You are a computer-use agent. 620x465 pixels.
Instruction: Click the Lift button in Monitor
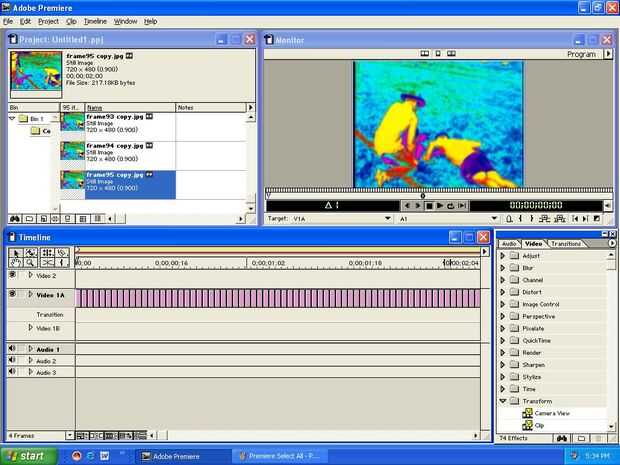[x=544, y=219]
